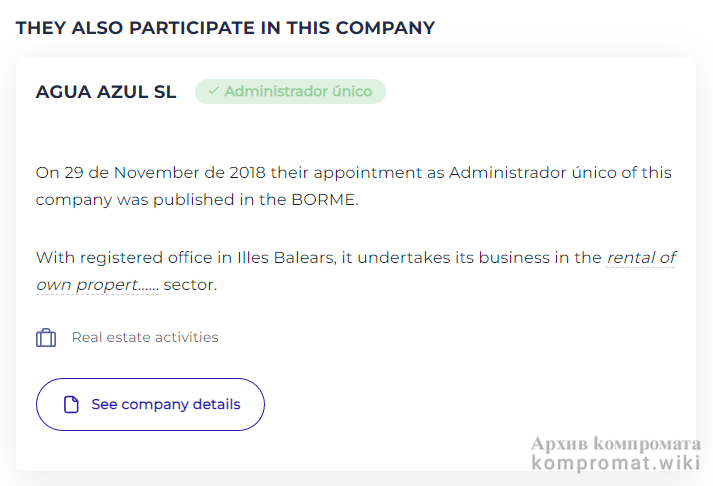Screen dimensions: 713x486
Task: Click the green Administrador único badge label
Action: (x=298, y=92)
